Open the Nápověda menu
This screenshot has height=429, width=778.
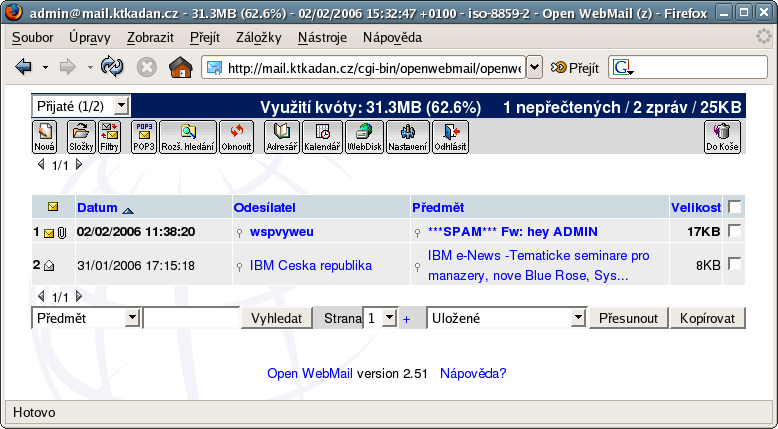[x=392, y=37]
